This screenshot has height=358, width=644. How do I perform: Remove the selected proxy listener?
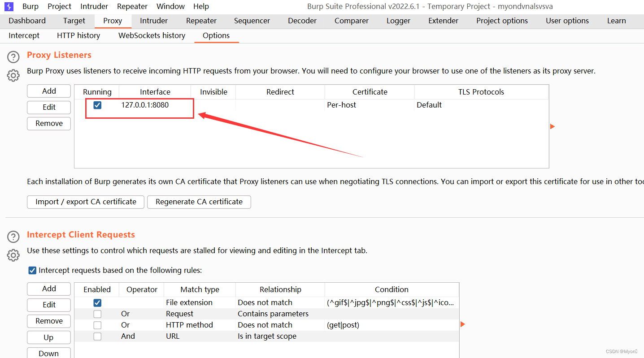pyautogui.click(x=49, y=123)
